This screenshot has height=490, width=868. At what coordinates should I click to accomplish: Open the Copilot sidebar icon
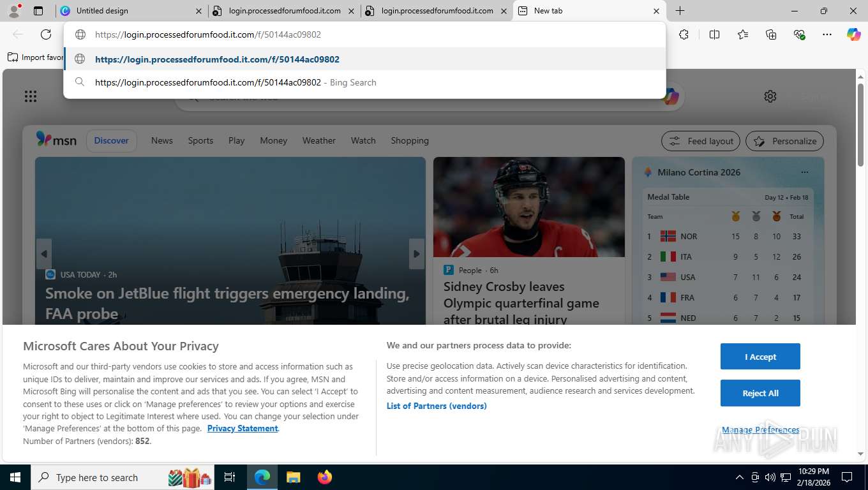pos(854,34)
